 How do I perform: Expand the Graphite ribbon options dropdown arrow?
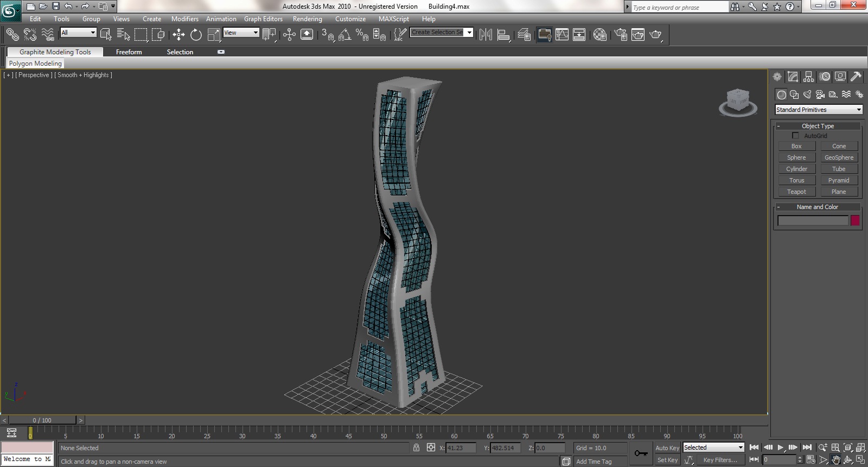tap(221, 52)
